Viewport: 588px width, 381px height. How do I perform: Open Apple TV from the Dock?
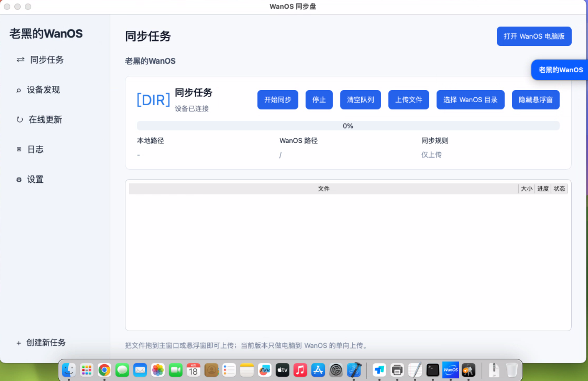point(282,370)
